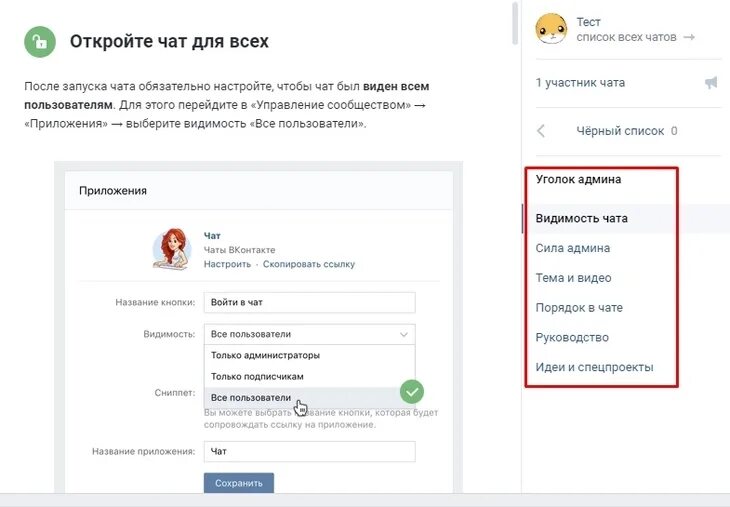The width and height of the screenshot is (730, 507).
Task: Open the Видимость dropdown
Action: [310, 334]
